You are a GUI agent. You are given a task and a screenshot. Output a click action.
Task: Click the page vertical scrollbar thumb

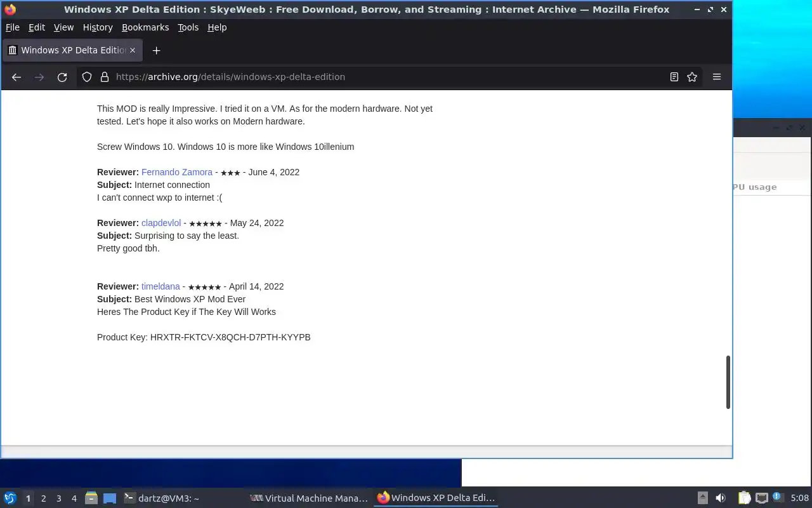[x=728, y=382]
